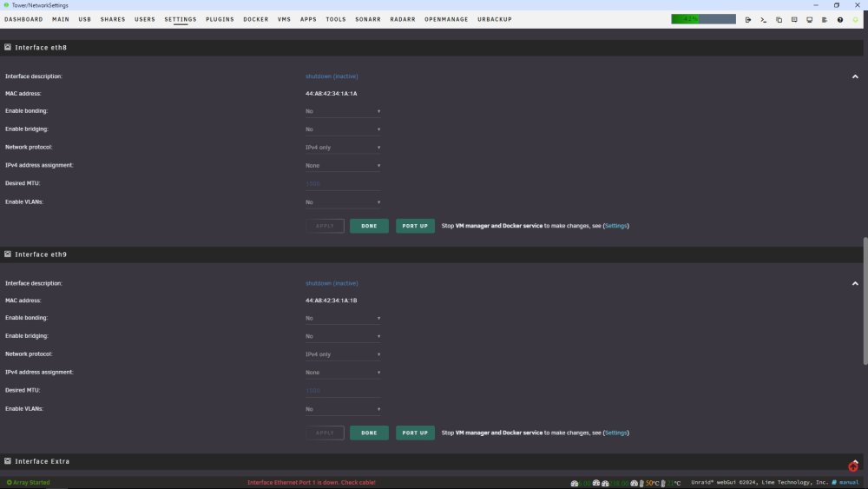
Task: Open the Plugins menu tab
Action: point(220,19)
